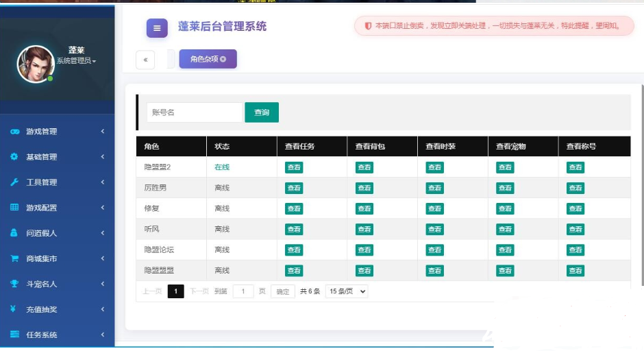The width and height of the screenshot is (644, 351).
Task: Open the 基础管理 sidebar menu
Action: click(x=57, y=157)
